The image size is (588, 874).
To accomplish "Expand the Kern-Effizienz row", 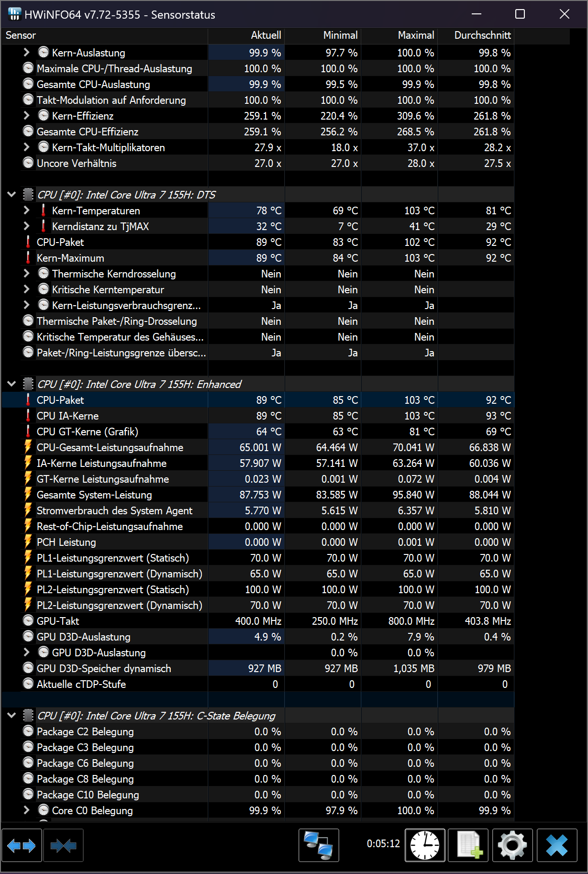I will click(27, 116).
